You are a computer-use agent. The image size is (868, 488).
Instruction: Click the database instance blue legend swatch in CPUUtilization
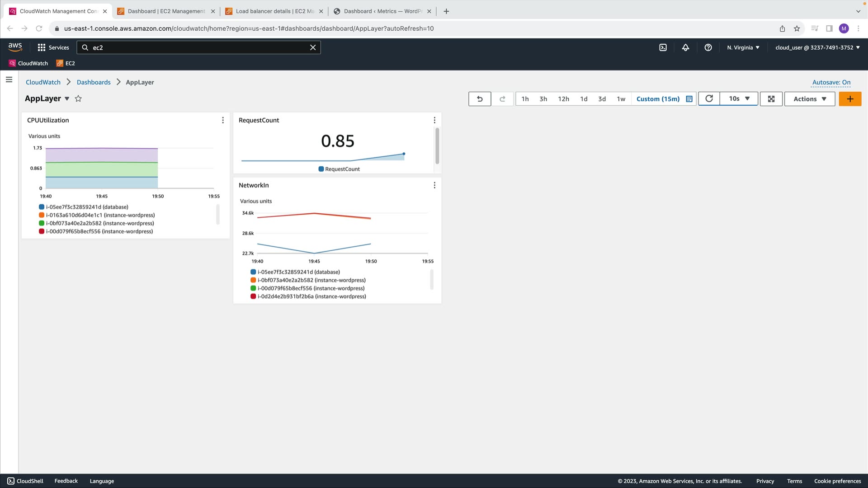(x=42, y=207)
